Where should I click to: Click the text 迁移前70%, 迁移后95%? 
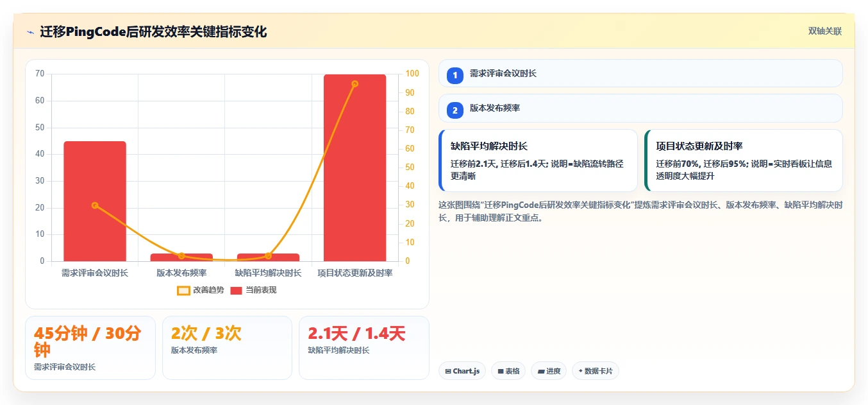(701, 164)
